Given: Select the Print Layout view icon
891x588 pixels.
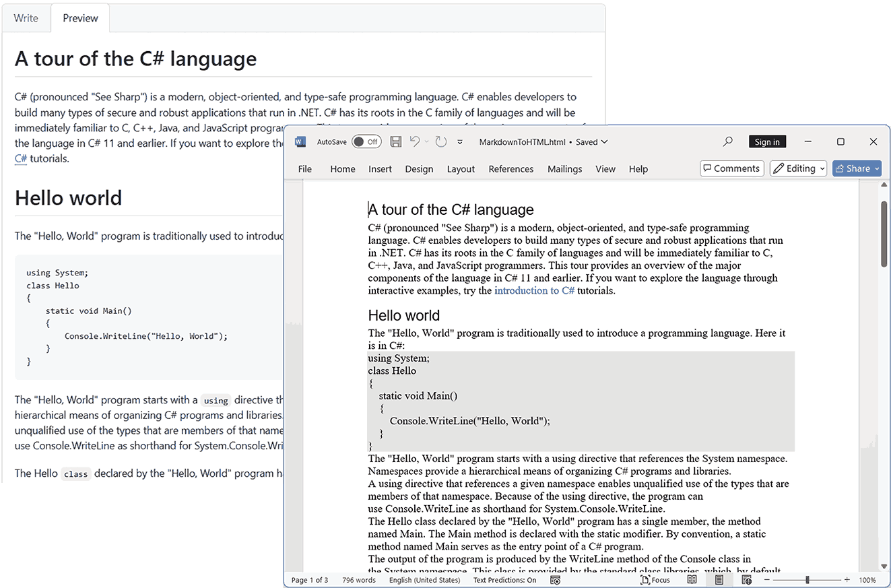Looking at the screenshot, I should (x=718, y=579).
